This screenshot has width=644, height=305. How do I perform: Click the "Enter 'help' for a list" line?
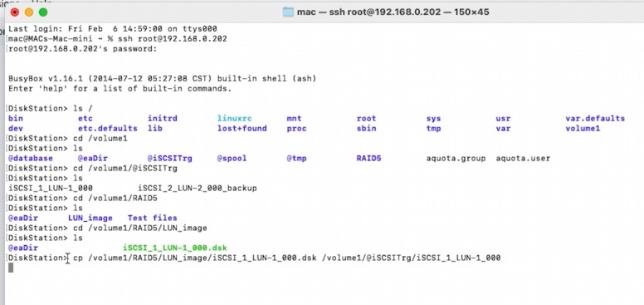click(120, 88)
